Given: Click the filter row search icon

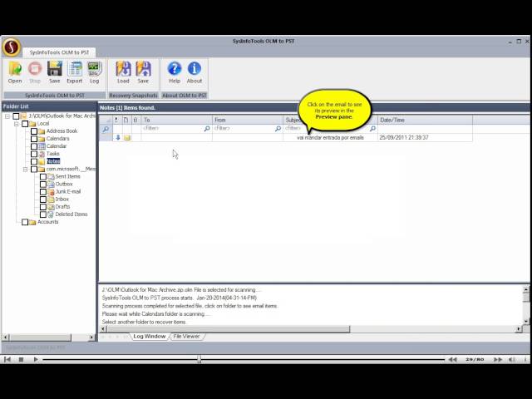Looking at the screenshot, I should tap(106, 129).
